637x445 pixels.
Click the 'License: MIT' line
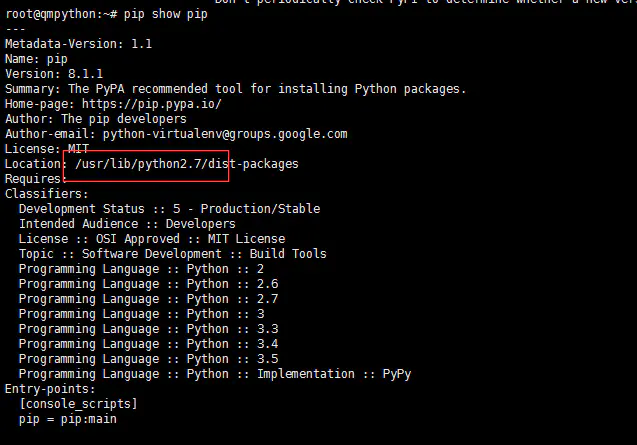coord(47,149)
